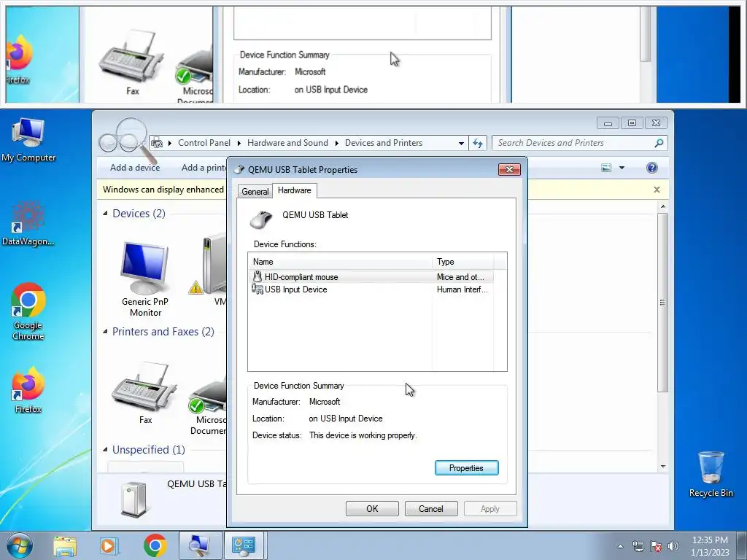Click the mouse icon in Hardware tab
This screenshot has height=560, width=747.
[x=261, y=219]
